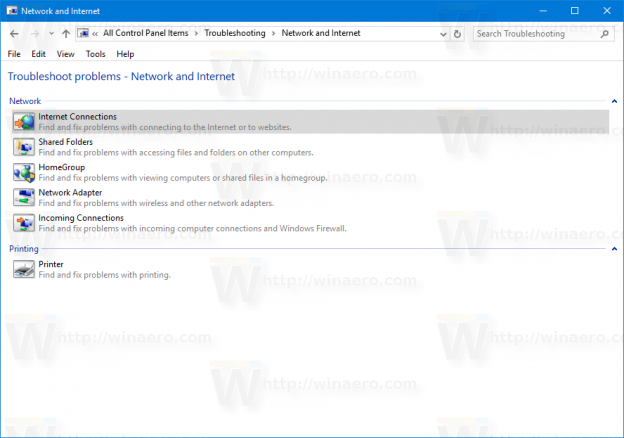
Task: Launch the Shared Folders troubleshooter link
Action: [66, 142]
